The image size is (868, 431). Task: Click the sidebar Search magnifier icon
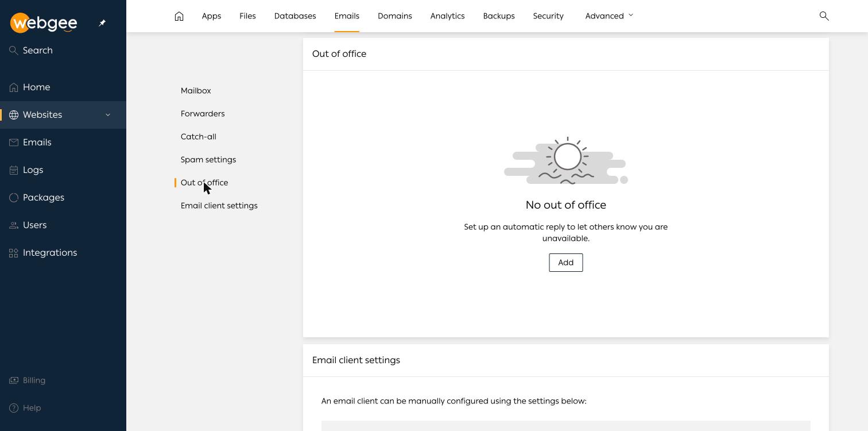click(14, 51)
